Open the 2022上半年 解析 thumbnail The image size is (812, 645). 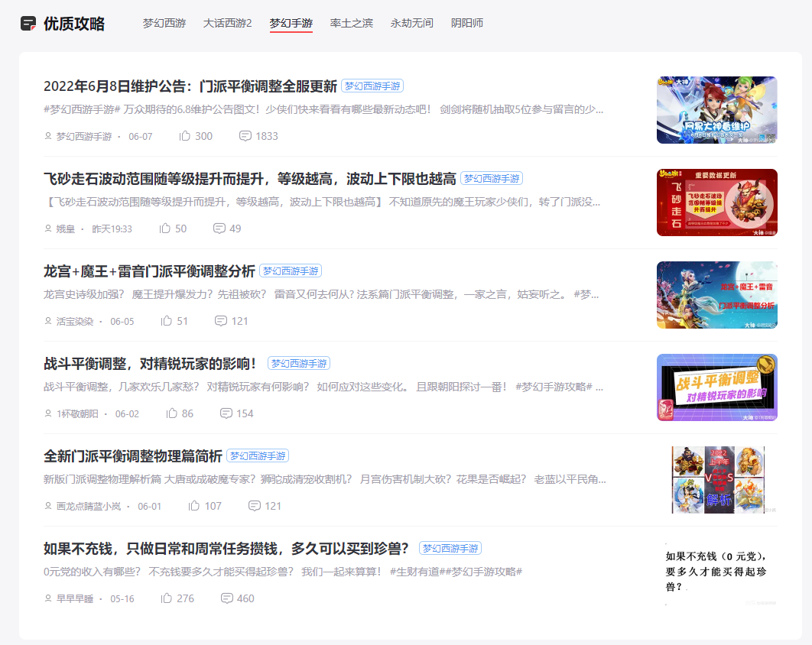[x=718, y=480]
